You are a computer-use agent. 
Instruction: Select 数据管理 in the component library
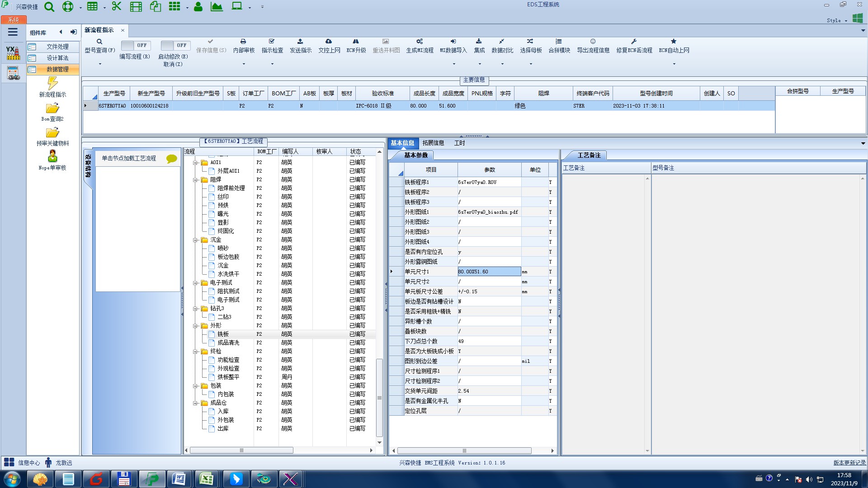(57, 69)
